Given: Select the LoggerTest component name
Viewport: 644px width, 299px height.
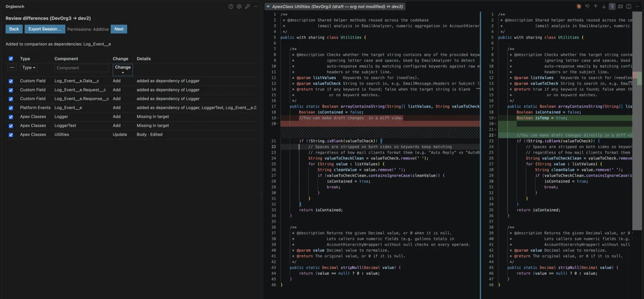Looking at the screenshot, I should point(65,125).
